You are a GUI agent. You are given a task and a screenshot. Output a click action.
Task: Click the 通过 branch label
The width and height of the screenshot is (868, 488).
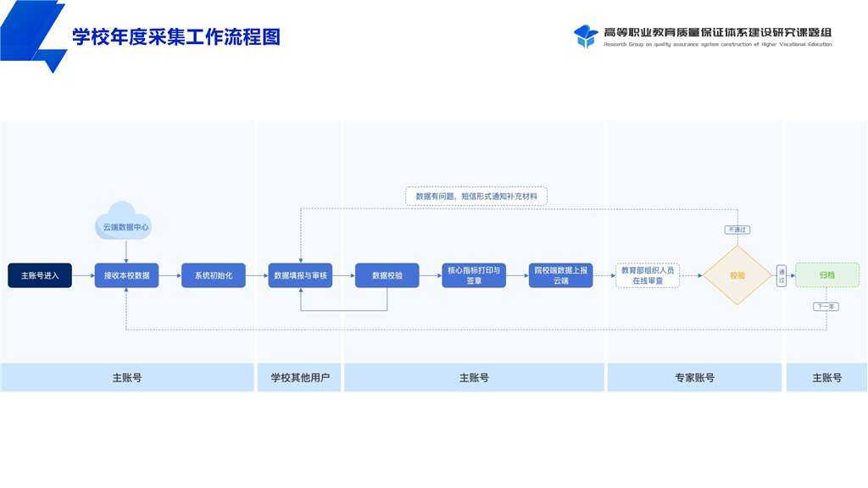pos(782,275)
